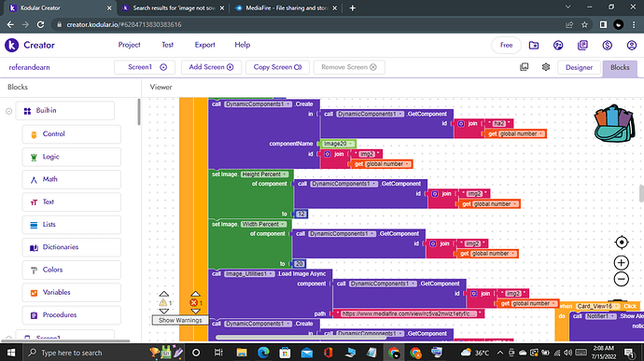Click Remove Screen button

tap(349, 67)
